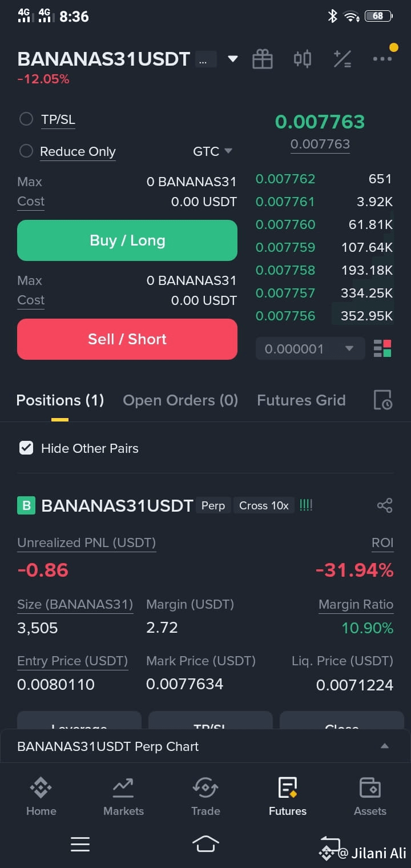Enable the Reduce Only option
Screen dimensions: 411x868
(x=26, y=151)
